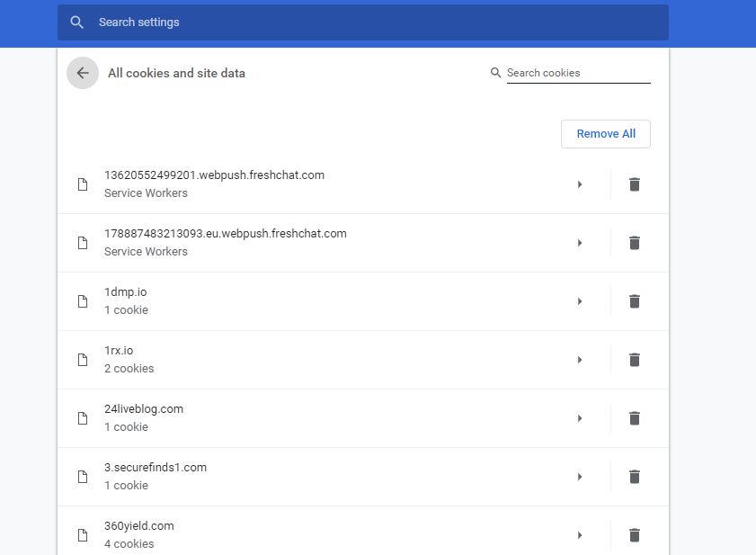The image size is (756, 555).
Task: Delete 360yield.com cookies via trash icon
Action: click(x=635, y=534)
